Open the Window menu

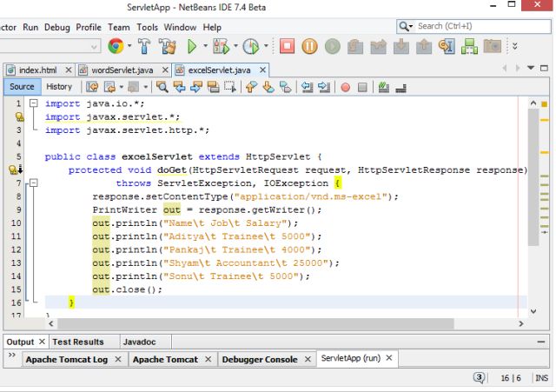180,27
